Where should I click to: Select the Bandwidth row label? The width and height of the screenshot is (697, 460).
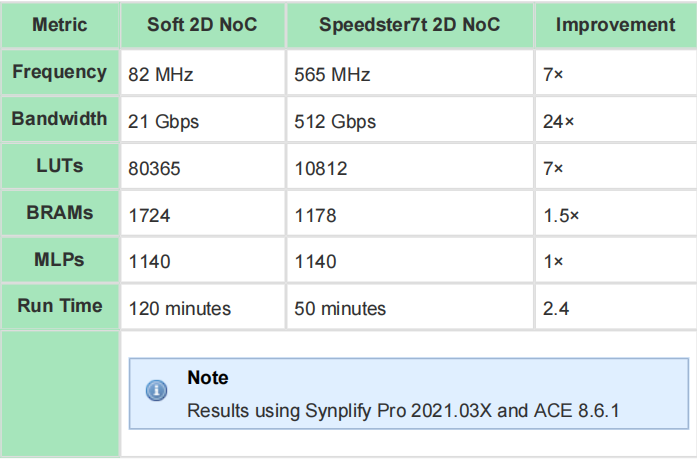[59, 119]
